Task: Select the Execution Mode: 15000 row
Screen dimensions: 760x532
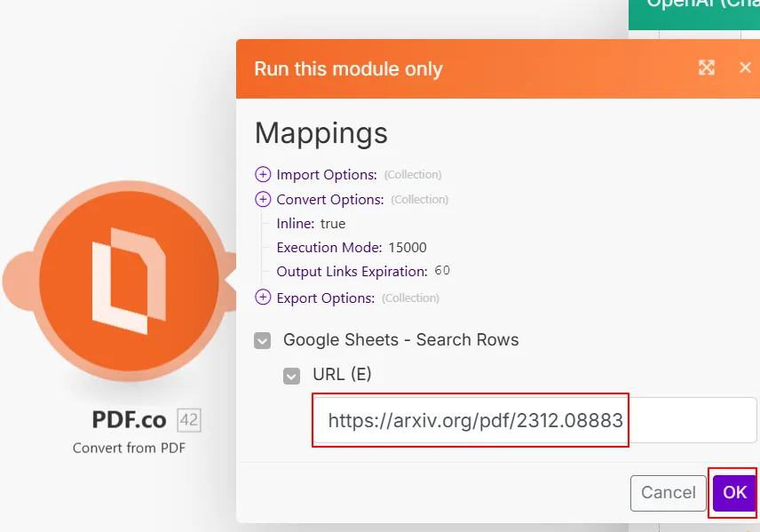Action: [x=352, y=247]
